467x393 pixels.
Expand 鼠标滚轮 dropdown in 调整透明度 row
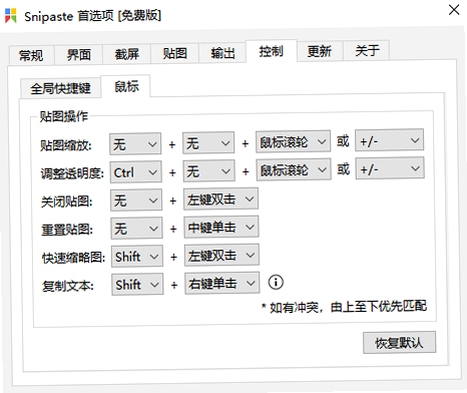pos(294,170)
